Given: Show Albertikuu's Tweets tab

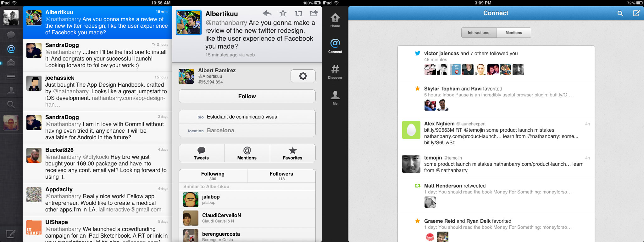Looking at the screenshot, I should (201, 153).
